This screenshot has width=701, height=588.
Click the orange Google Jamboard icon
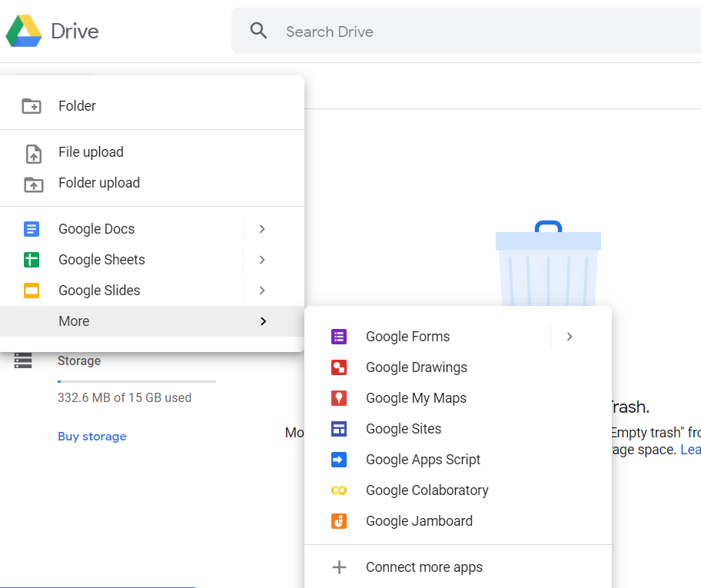click(339, 521)
